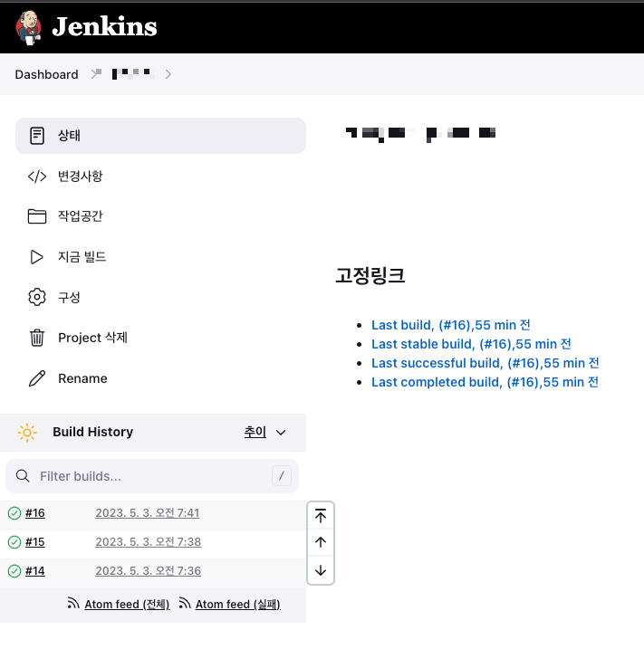The image size is (644, 649).
Task: Open the Last completed build permalink
Action: 485,383
